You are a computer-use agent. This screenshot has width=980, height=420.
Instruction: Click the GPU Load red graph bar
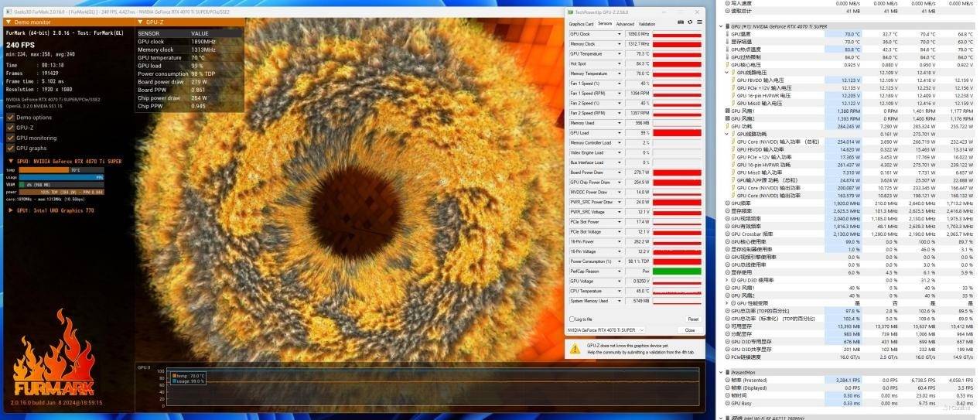(x=677, y=133)
